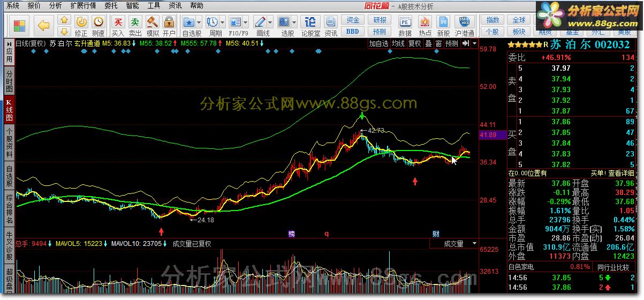Open the IPO 新股 icon
Image resolution: width=644 pixels, height=300 pixels.
tap(443, 26)
